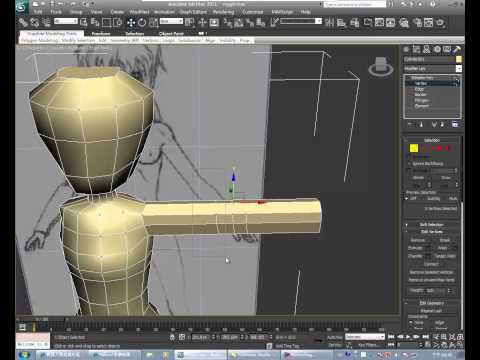Image resolution: width=480 pixels, height=360 pixels.
Task: Activate the Select Object tool
Action: click(84, 23)
